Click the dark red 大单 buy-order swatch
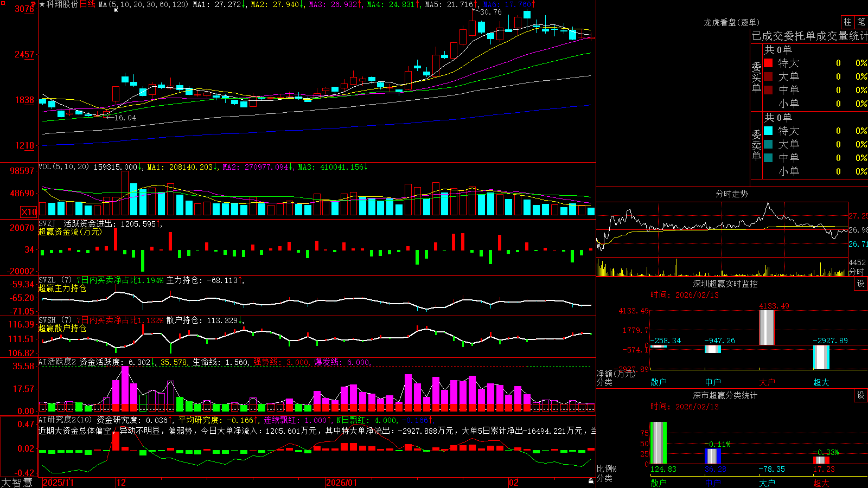Screen dimensions: 868x488 point(768,76)
